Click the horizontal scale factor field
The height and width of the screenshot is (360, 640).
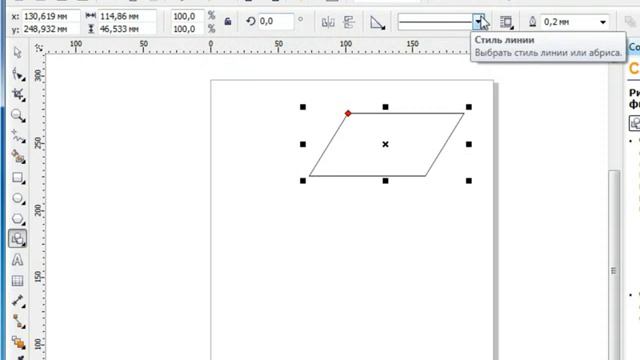click(187, 16)
